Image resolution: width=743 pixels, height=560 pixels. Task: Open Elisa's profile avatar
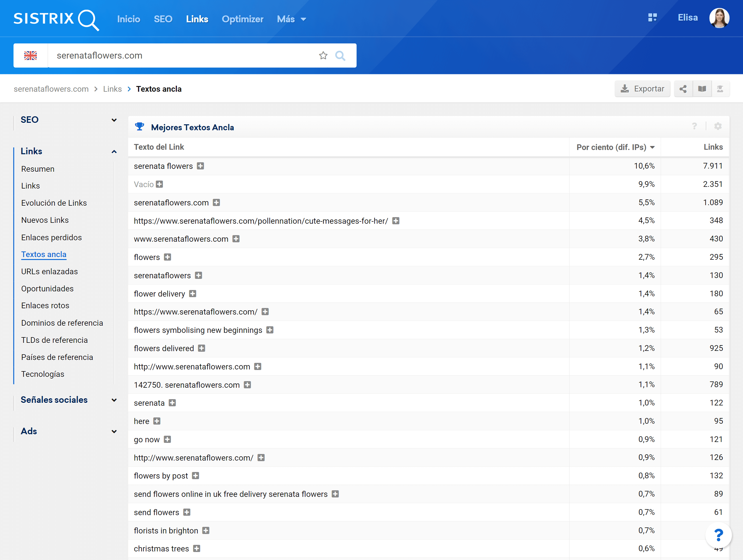719,18
